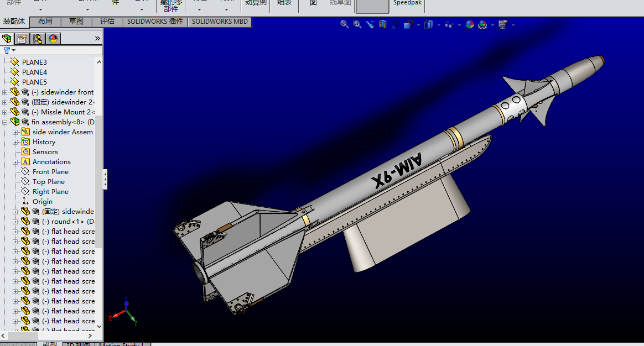
Task: Open Hide/Show Items dropdown arrow
Action: pos(459,25)
